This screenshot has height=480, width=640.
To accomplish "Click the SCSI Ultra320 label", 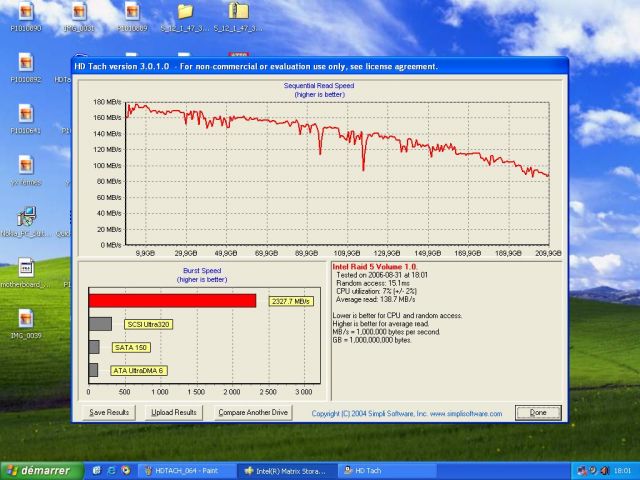I will 149,324.
